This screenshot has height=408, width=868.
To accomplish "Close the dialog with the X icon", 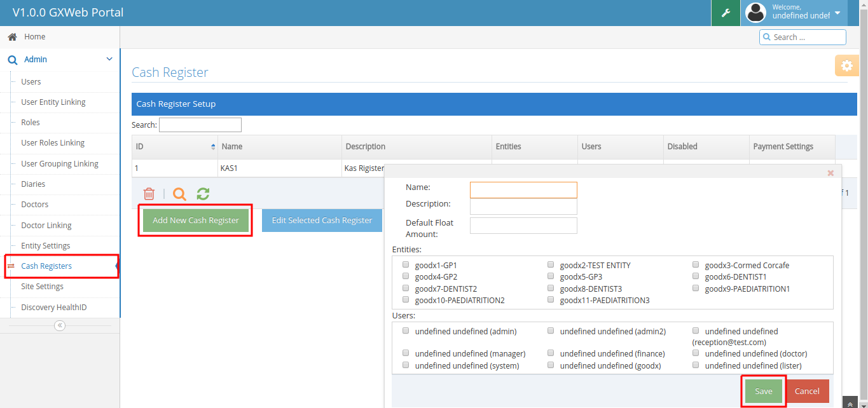I will (830, 173).
